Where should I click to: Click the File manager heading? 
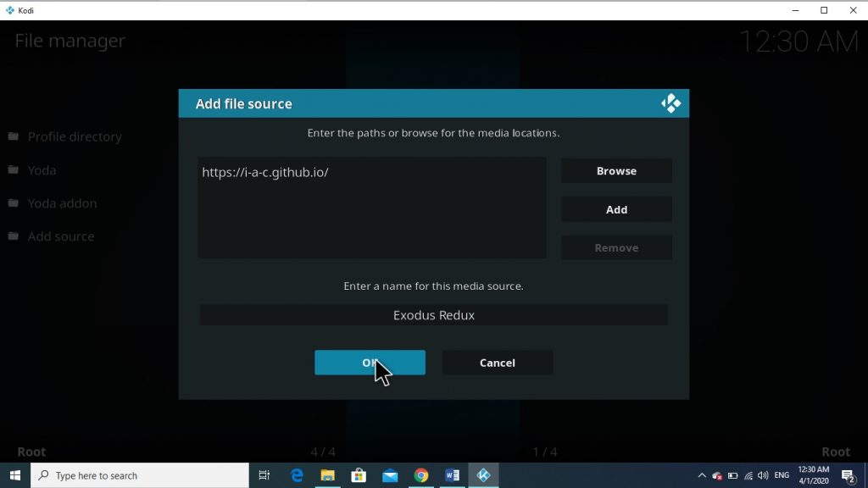pyautogui.click(x=70, y=41)
